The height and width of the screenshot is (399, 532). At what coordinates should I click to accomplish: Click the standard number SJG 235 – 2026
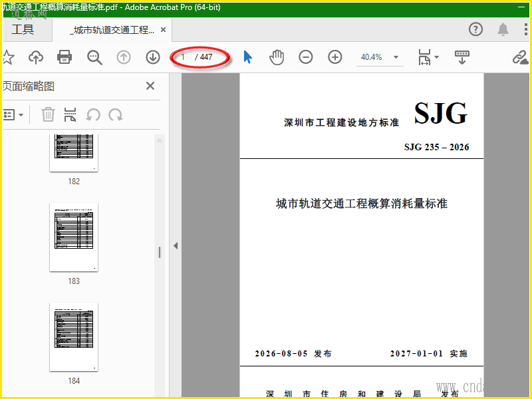[436, 147]
